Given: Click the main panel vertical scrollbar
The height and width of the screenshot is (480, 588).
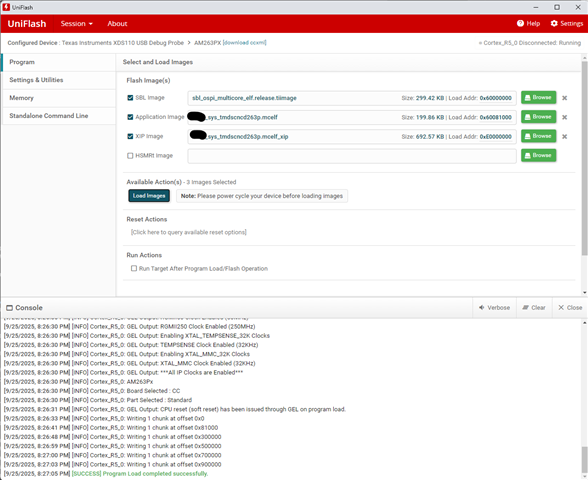Looking at the screenshot, I should tap(584, 158).
